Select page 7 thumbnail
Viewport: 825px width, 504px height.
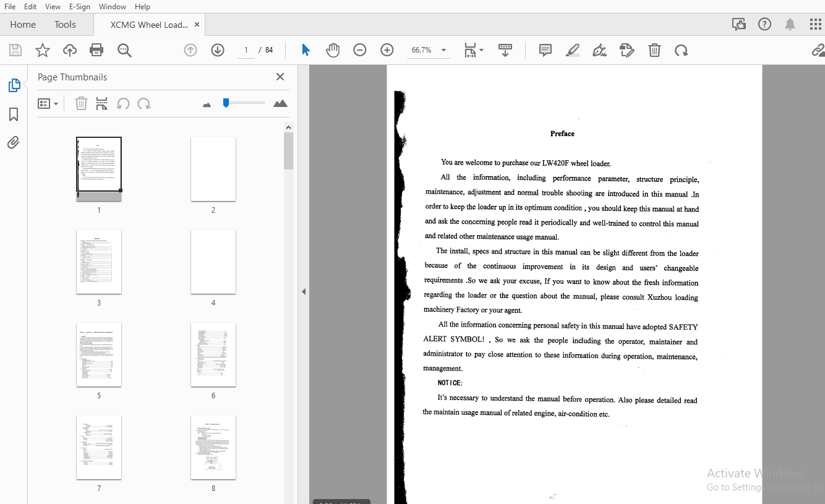99,447
